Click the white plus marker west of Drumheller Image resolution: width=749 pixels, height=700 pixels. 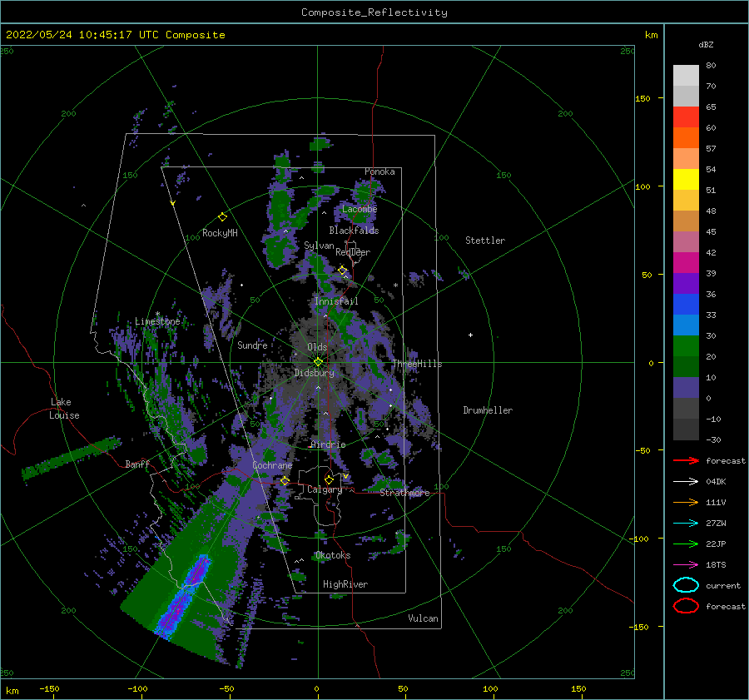[x=470, y=335]
